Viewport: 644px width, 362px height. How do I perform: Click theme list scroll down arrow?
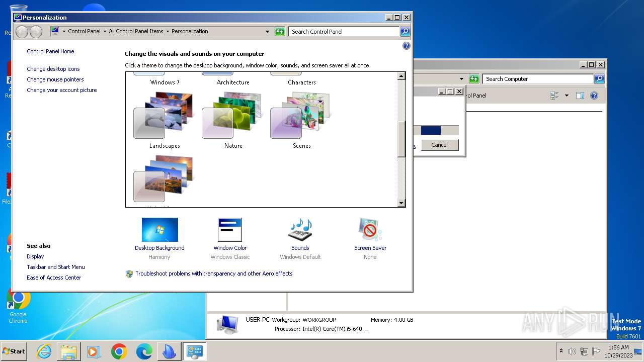coord(401,203)
